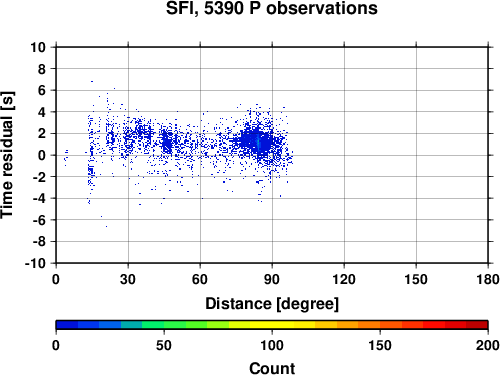Click y-axis tick label 10
The width and height of the screenshot is (500, 375).
pos(38,47)
